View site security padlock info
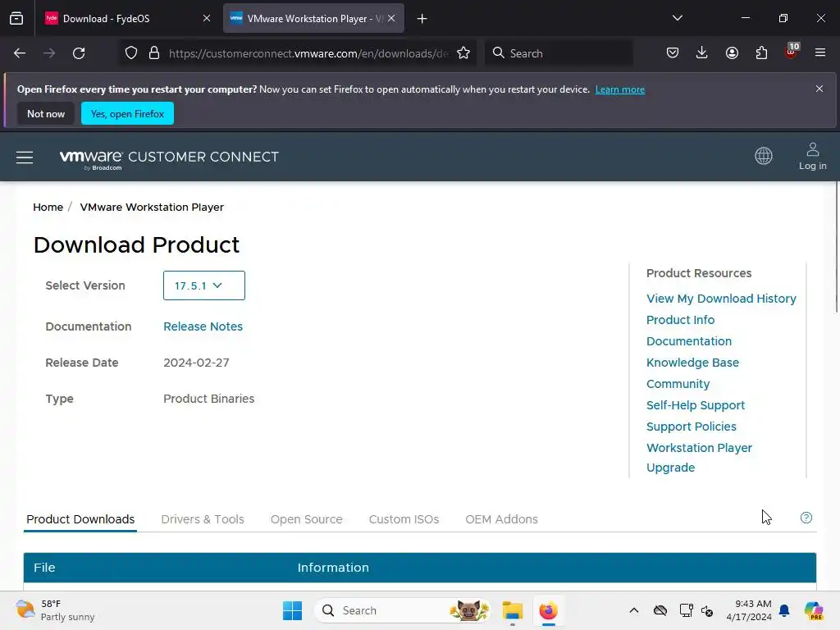This screenshot has width=840, height=630. (x=154, y=53)
